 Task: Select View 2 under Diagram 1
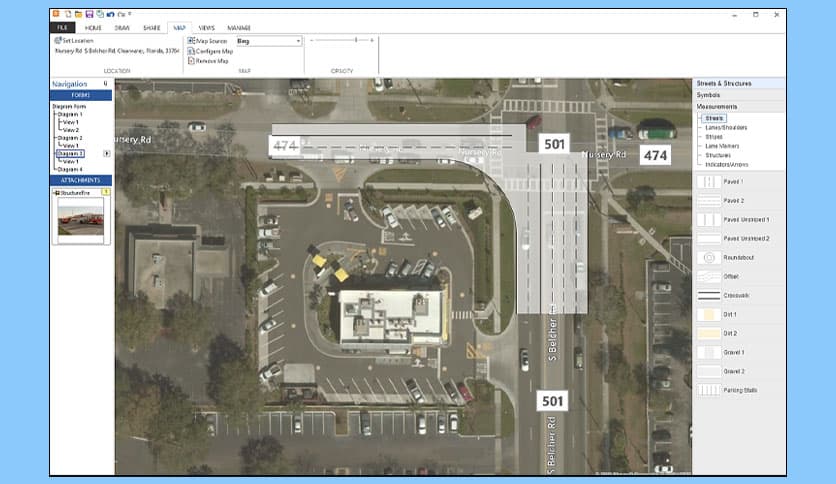tap(70, 130)
